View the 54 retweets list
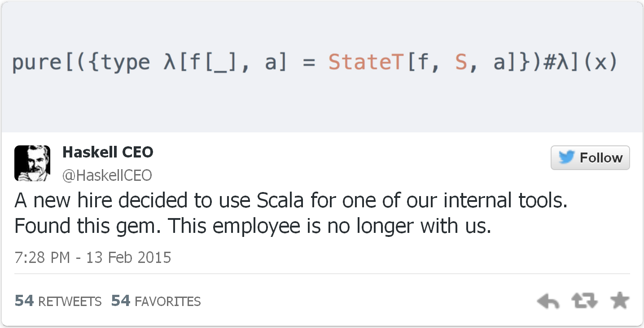Screen dimensions: 644x328 58,301
